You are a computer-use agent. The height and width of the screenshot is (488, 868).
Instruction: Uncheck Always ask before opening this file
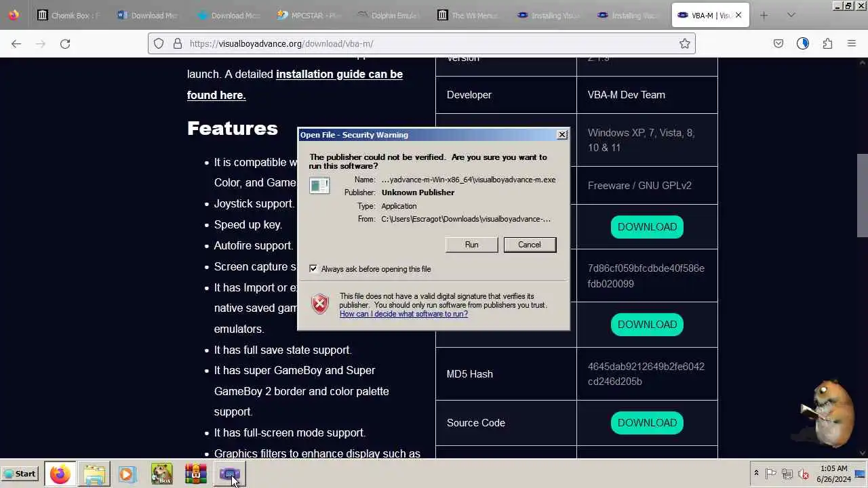pos(313,268)
